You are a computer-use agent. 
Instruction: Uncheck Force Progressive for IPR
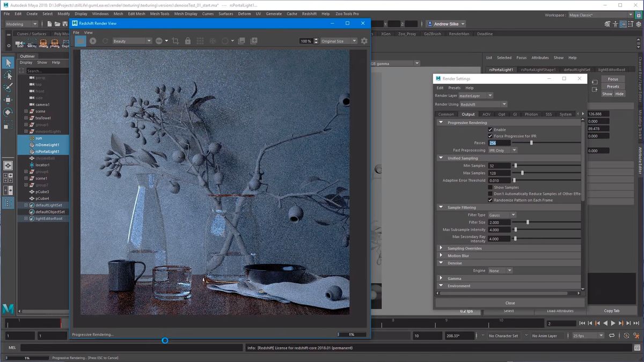coord(490,136)
